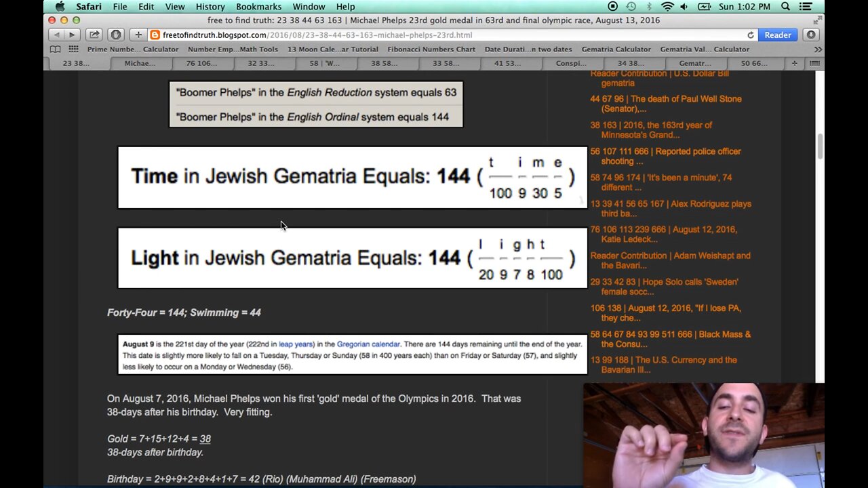Open the Bookmarks menu
This screenshot has height=488, width=868.
click(258, 7)
